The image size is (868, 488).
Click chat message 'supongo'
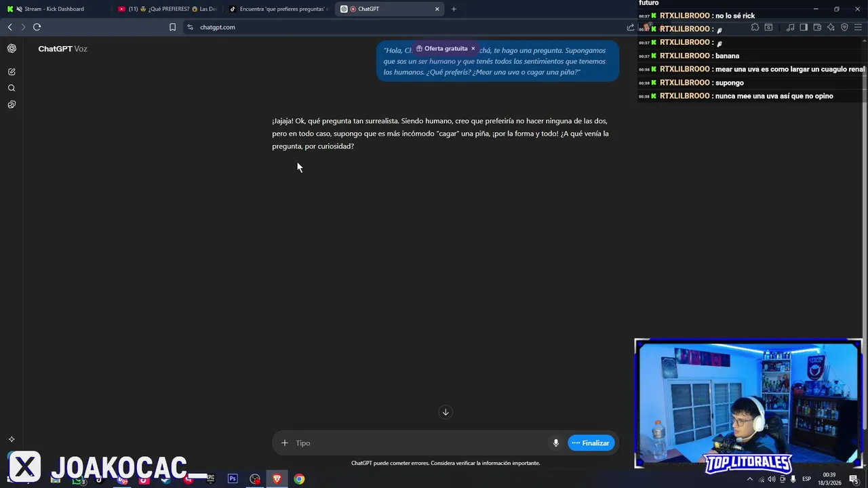(x=730, y=83)
